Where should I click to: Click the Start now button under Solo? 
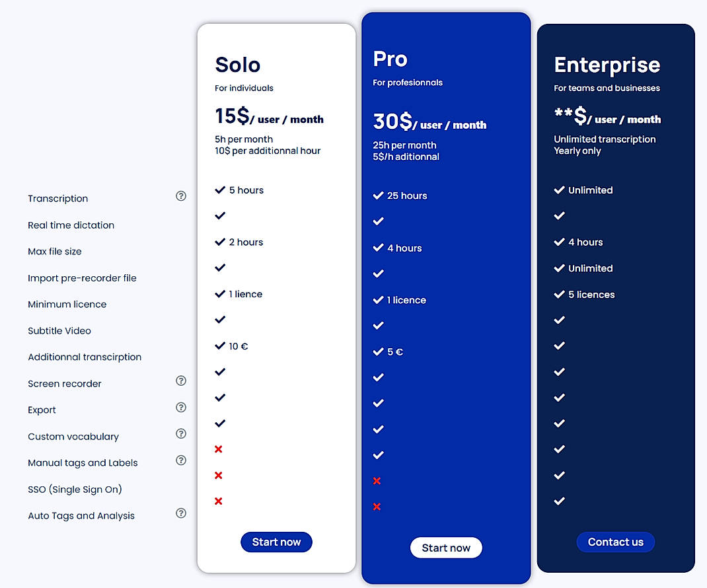click(x=276, y=542)
